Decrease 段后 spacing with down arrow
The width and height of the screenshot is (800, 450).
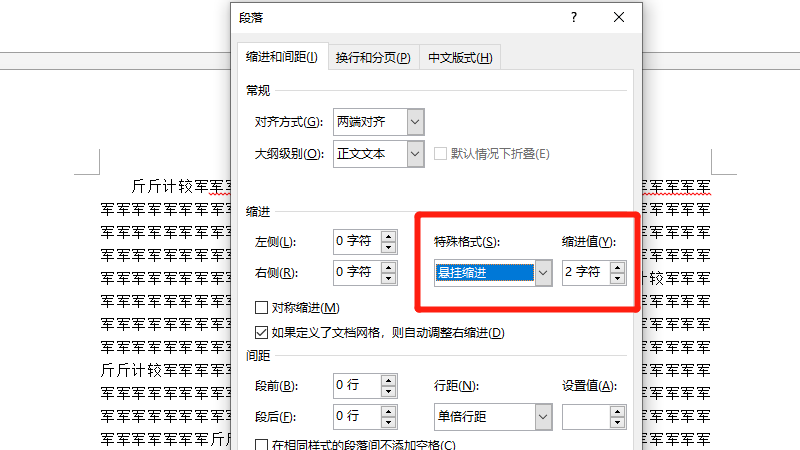click(x=389, y=421)
